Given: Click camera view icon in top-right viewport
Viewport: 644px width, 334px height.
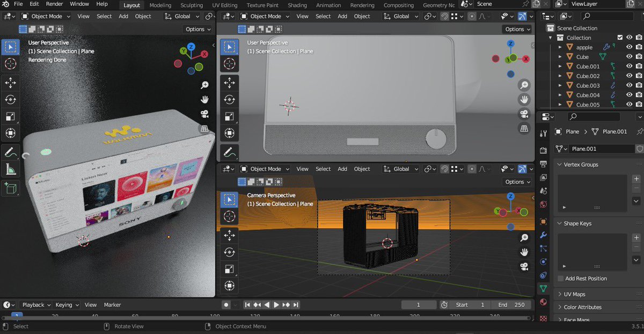Looking at the screenshot, I should pos(524,114).
